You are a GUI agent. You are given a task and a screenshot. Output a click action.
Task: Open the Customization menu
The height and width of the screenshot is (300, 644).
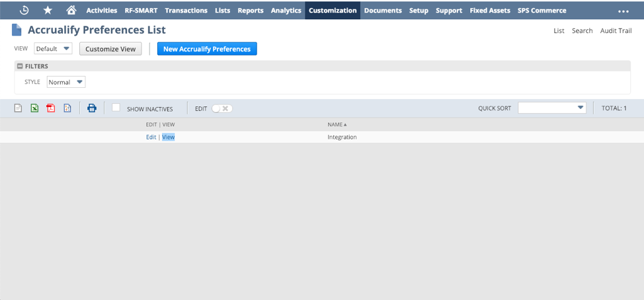point(333,11)
